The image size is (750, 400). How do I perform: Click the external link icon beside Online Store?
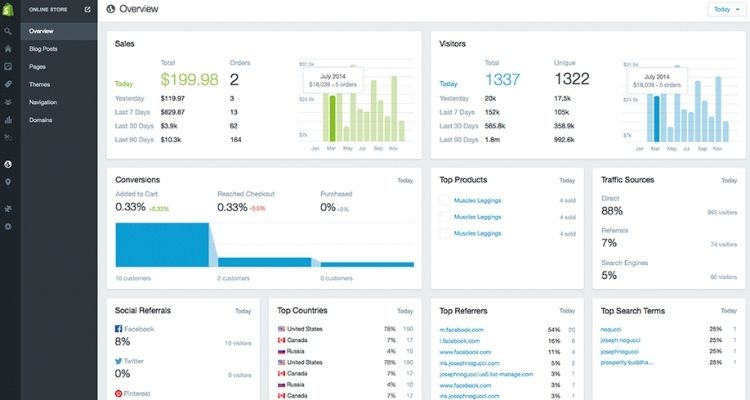87,10
